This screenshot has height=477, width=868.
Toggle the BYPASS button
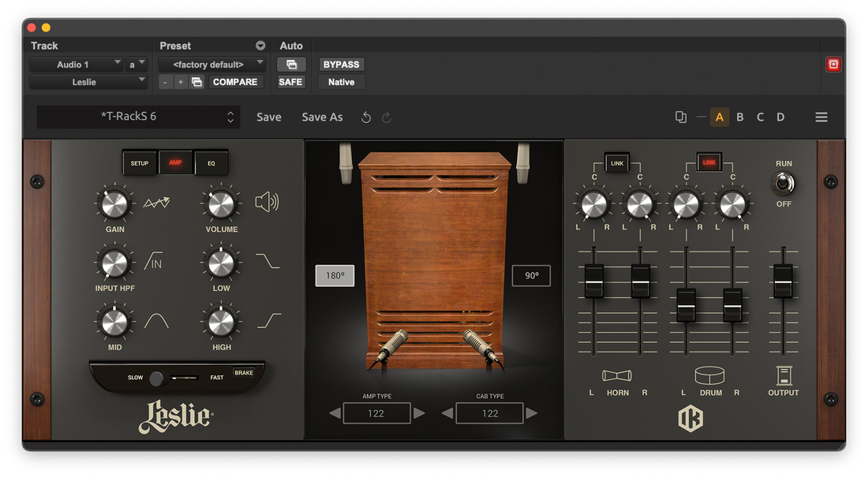click(341, 64)
